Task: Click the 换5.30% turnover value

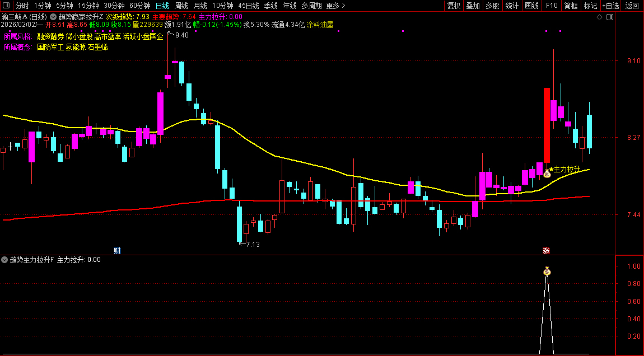Action: 256,25
